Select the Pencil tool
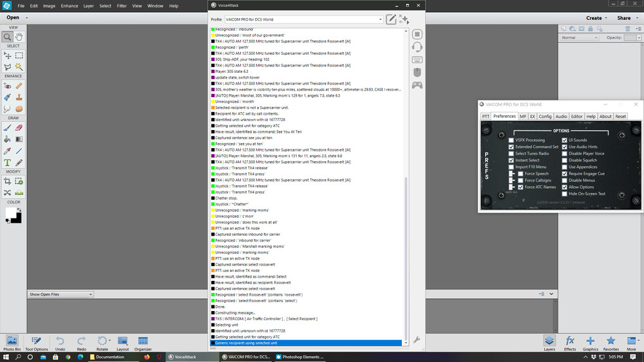This screenshot has width=644, height=362. coord(19,163)
